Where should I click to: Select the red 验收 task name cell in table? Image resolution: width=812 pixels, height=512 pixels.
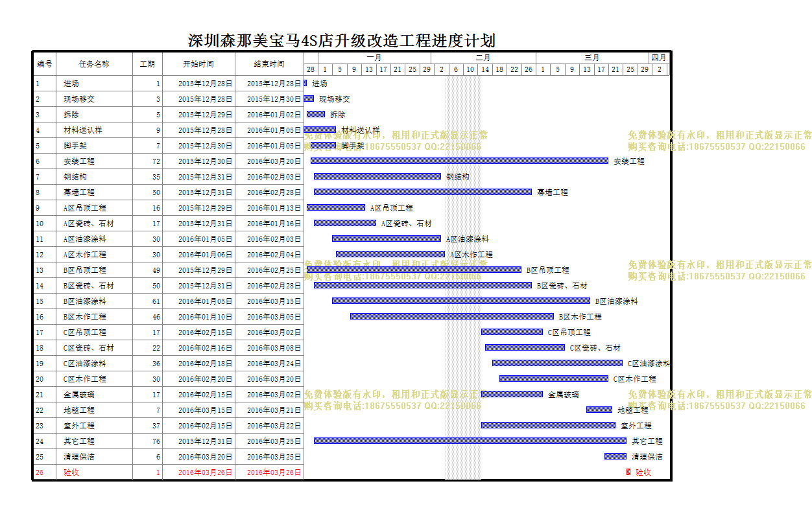point(95,472)
